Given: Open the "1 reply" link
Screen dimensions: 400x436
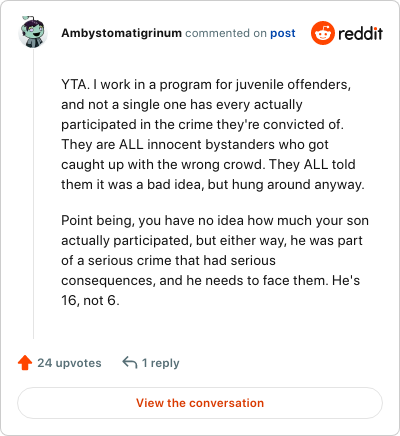Looking at the screenshot, I should [161, 363].
